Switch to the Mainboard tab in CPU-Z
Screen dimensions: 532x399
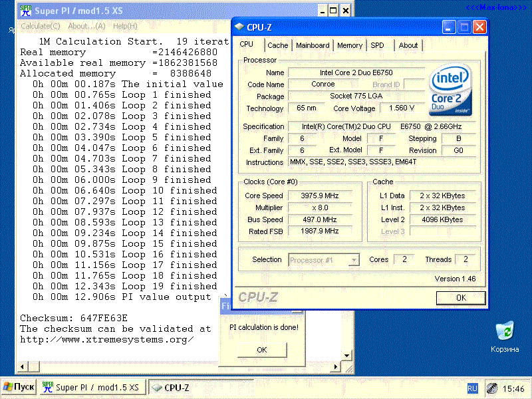pyautogui.click(x=313, y=45)
